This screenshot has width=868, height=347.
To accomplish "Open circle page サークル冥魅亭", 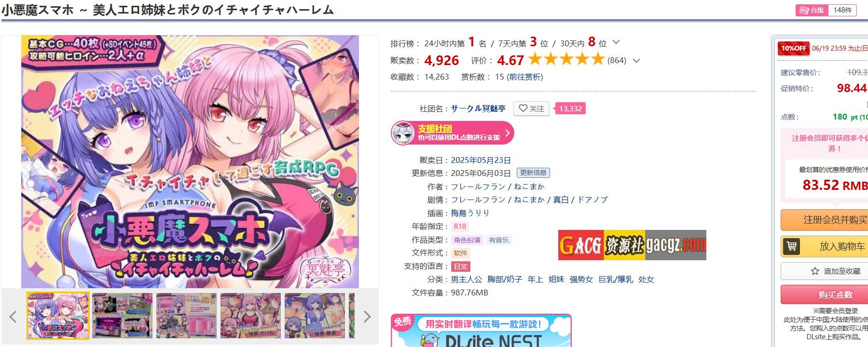I will 478,108.
